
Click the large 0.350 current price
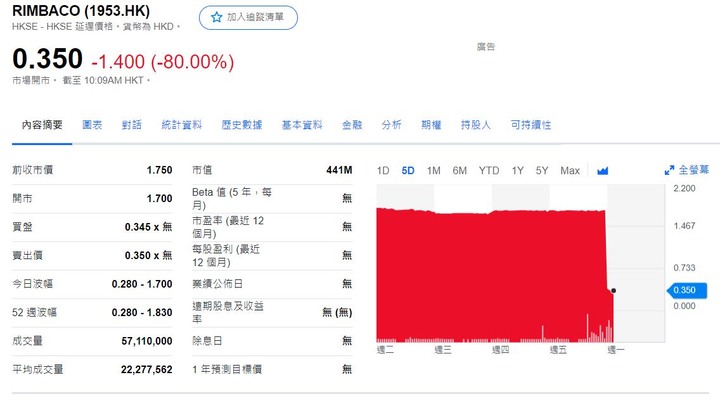point(47,59)
